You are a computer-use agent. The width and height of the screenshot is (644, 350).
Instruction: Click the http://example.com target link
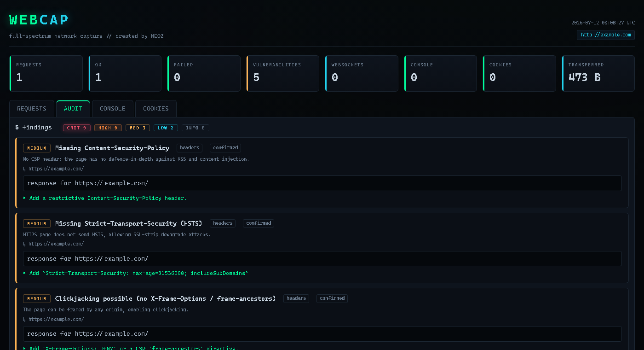point(606,35)
